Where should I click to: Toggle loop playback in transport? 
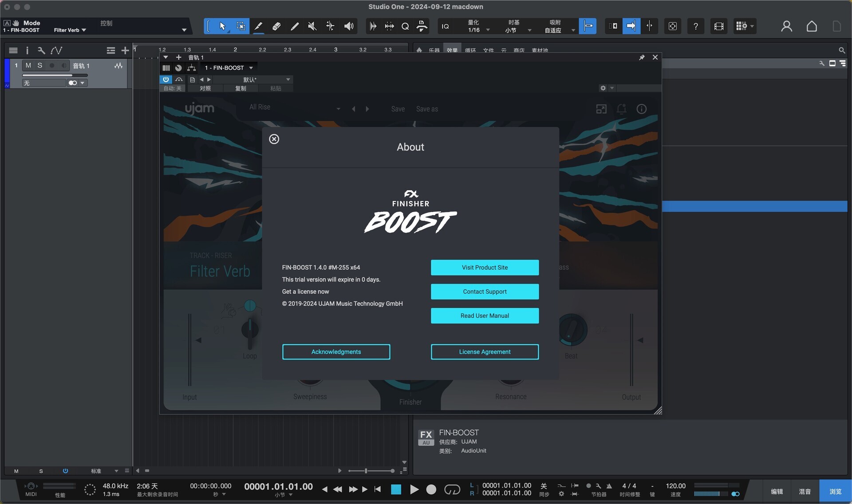(452, 489)
